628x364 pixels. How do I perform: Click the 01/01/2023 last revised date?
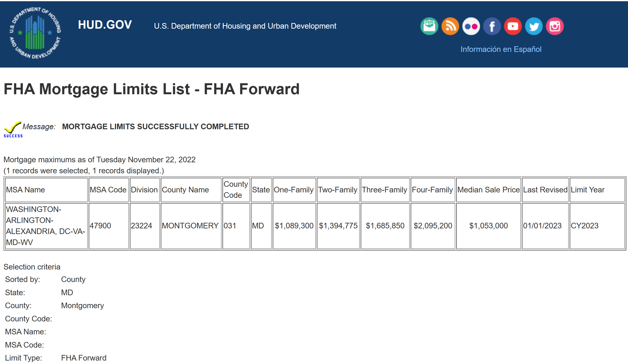(x=545, y=226)
